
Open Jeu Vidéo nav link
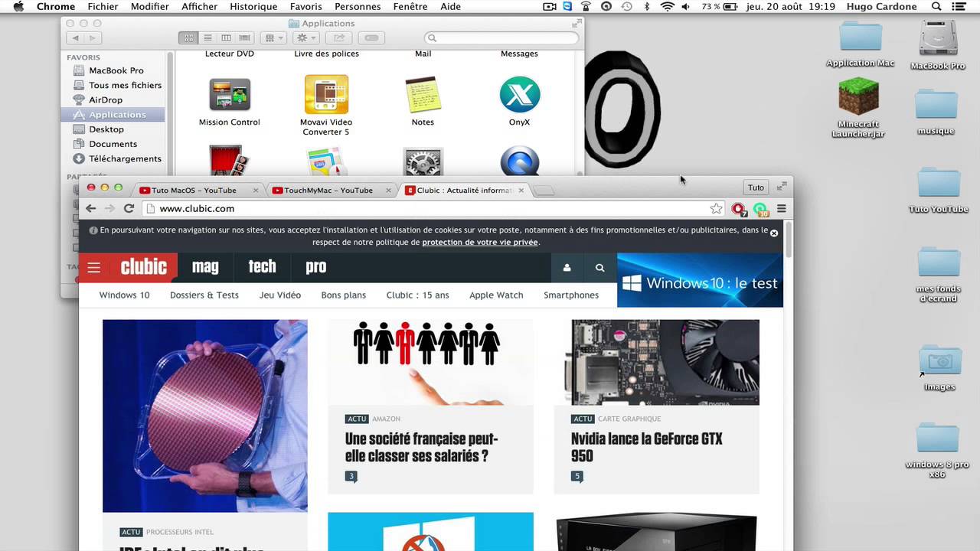click(x=280, y=295)
